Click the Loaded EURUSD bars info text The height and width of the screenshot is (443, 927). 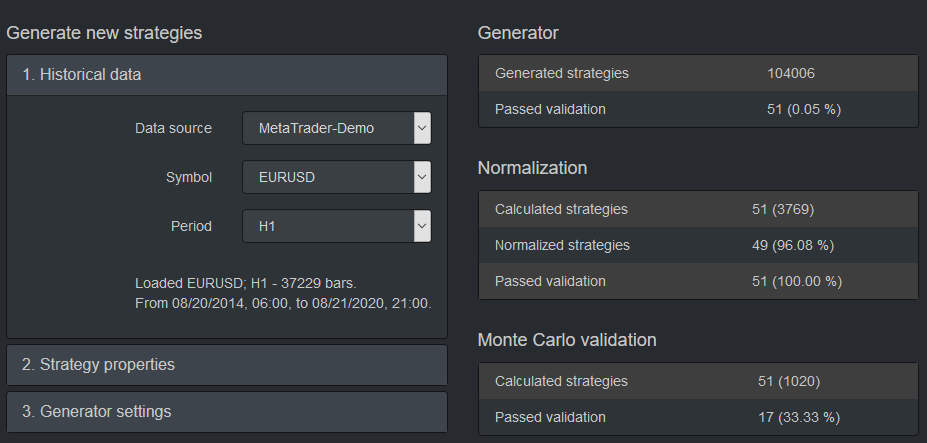tap(283, 293)
